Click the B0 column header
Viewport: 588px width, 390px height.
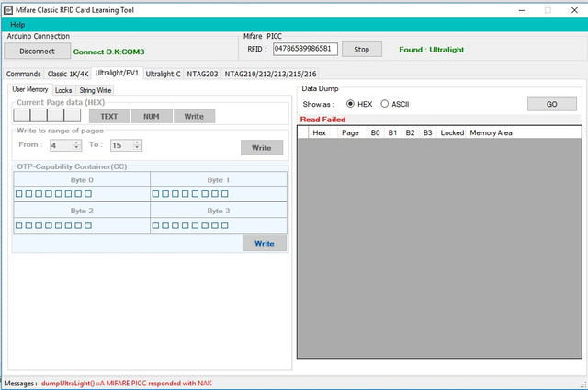pos(375,132)
